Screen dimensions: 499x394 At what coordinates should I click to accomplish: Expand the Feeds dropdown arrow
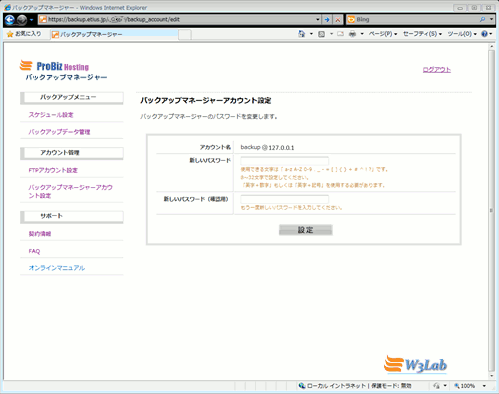click(331, 34)
